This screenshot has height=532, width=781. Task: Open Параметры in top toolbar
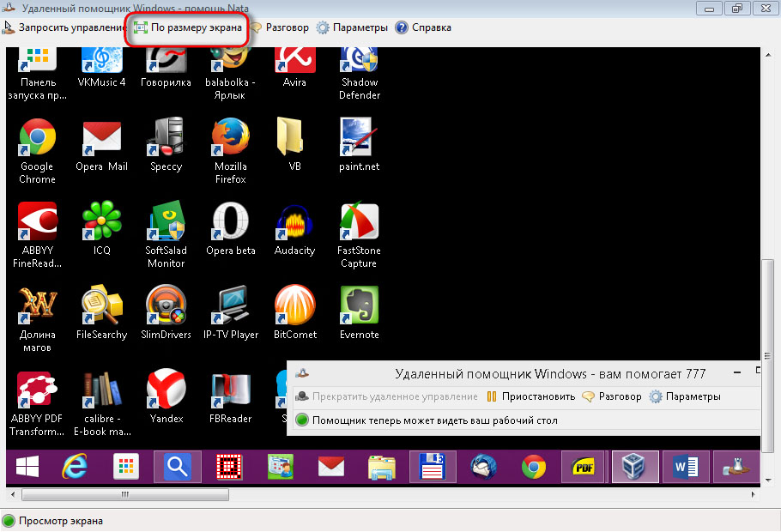(x=352, y=27)
